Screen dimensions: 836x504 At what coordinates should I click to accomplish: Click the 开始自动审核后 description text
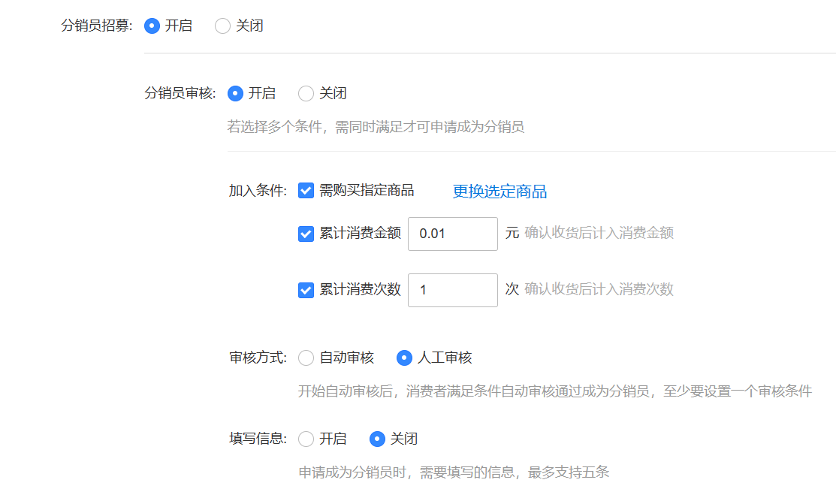tap(555, 391)
